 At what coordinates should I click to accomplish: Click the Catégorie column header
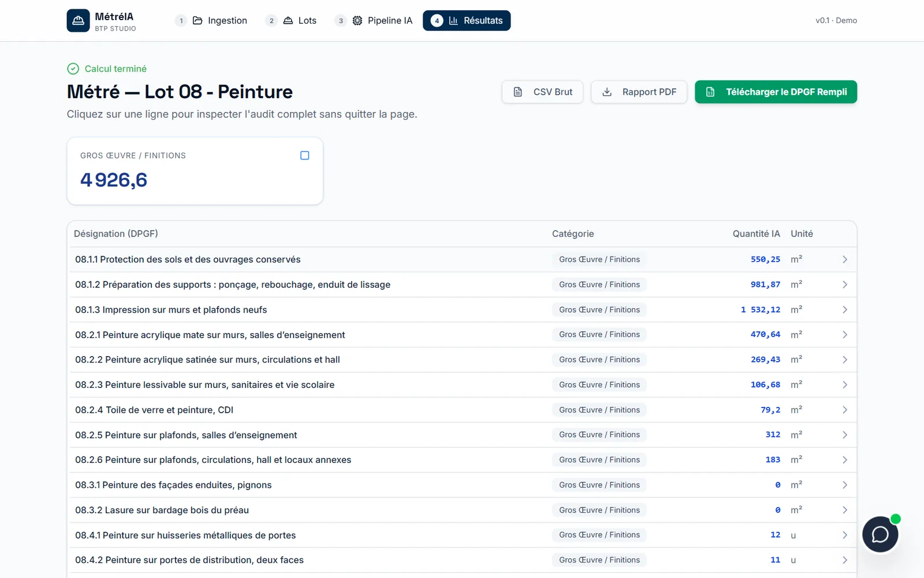(x=573, y=234)
